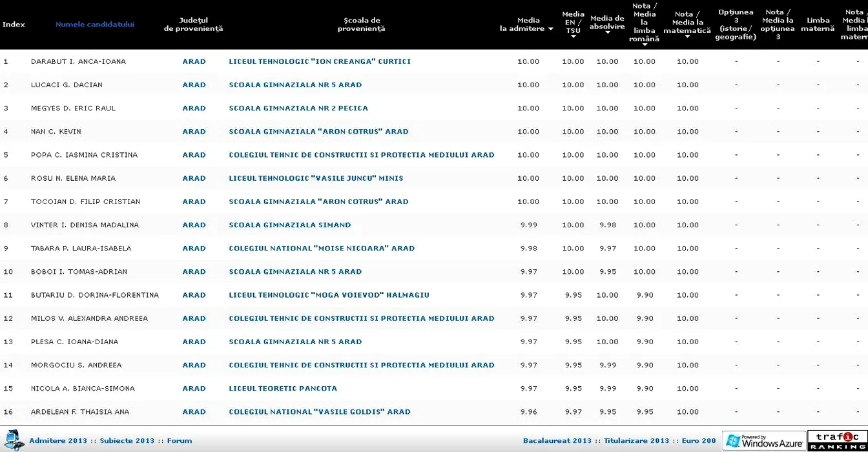Sort by Media EN / TSU arrow
The width and height of the screenshot is (868, 452).
573,38
